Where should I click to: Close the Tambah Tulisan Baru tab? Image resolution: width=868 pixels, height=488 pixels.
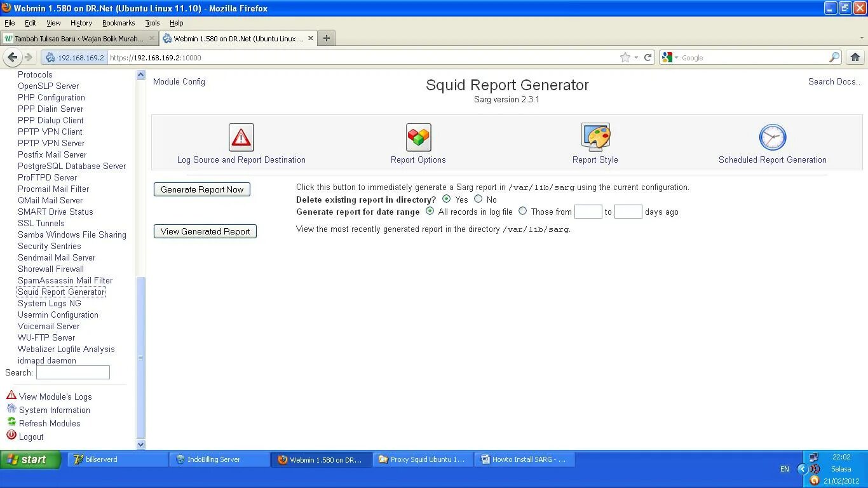click(x=151, y=38)
